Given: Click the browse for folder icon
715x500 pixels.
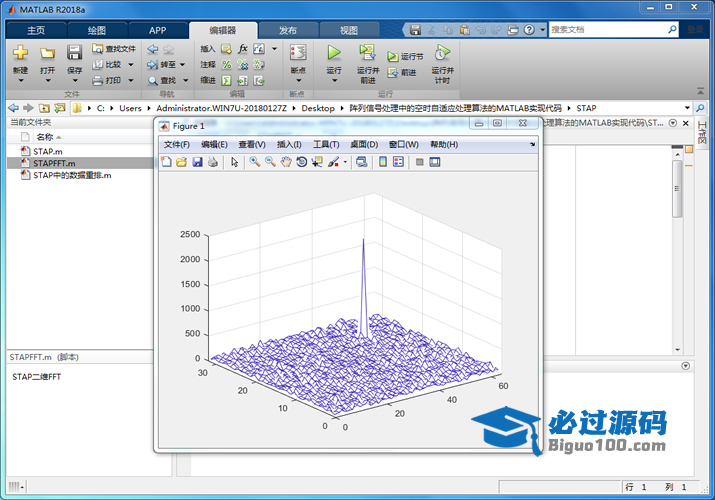Looking at the screenshot, I should point(59,108).
